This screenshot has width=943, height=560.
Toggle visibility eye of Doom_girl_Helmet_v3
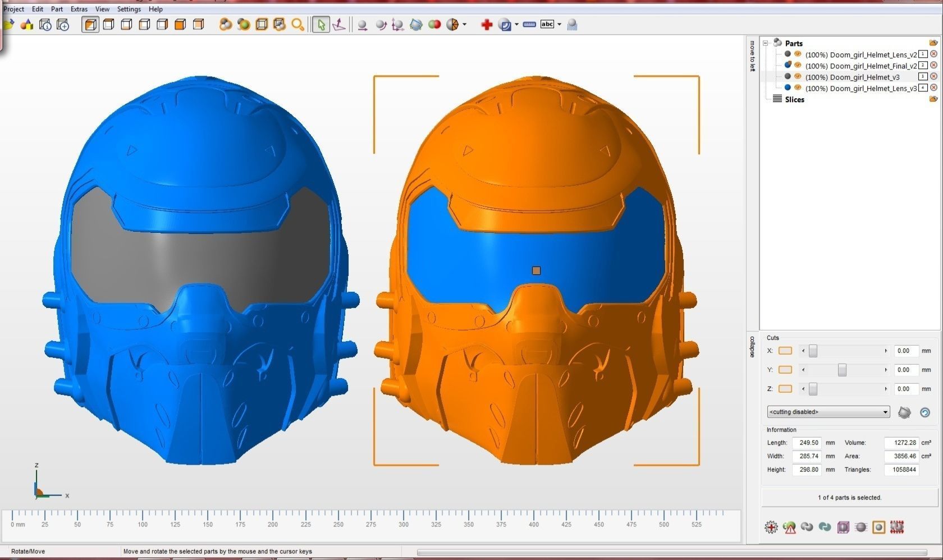coord(798,77)
